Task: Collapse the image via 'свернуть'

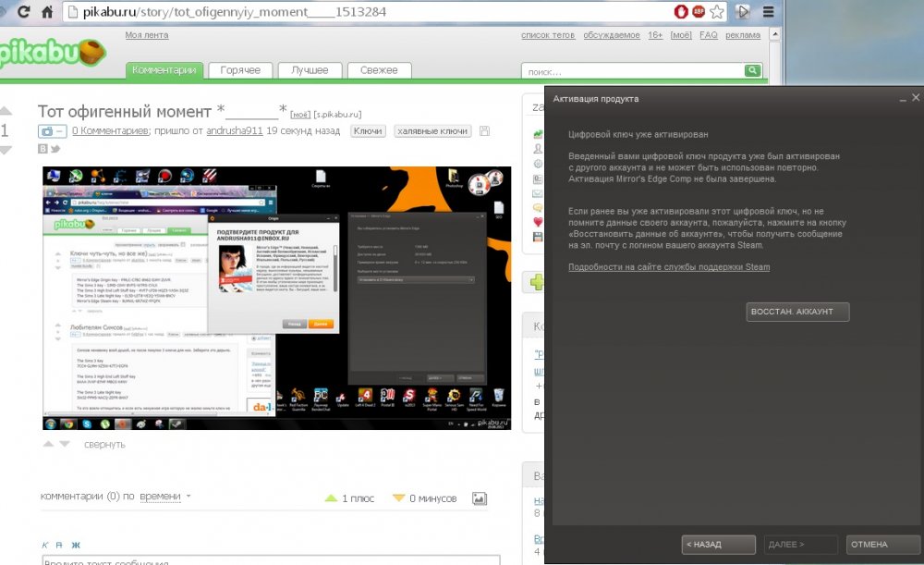Action: 104,445
